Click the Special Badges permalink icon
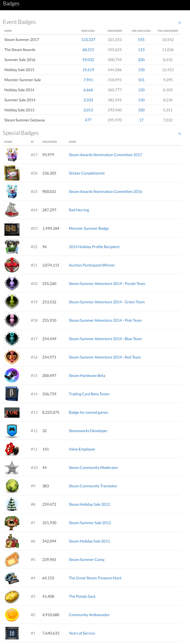The image size is (190, 644). tap(180, 134)
